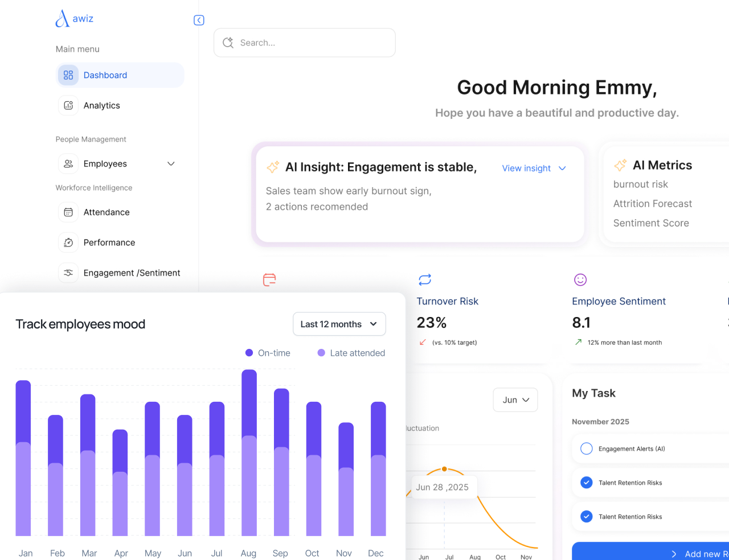The width and height of the screenshot is (729, 560).
Task: Uncheck the second Talent Retention Risks task
Action: (587, 517)
